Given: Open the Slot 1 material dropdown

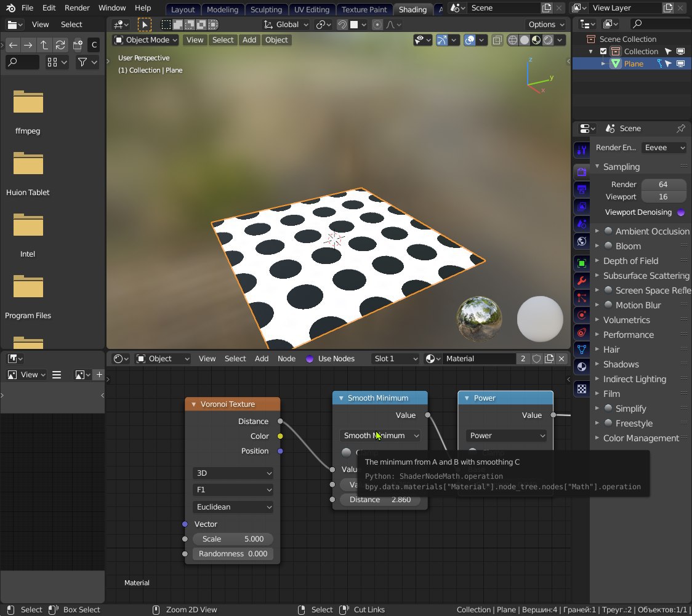Looking at the screenshot, I should point(395,359).
